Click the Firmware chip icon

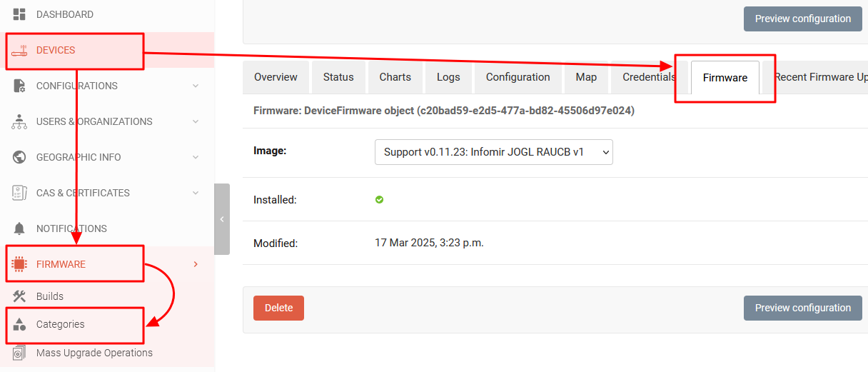(19, 264)
